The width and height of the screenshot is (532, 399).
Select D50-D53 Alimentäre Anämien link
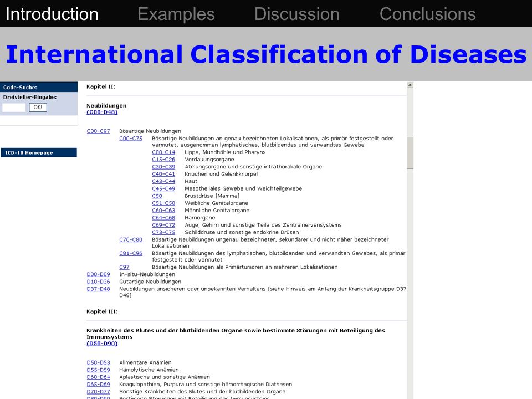coord(99,362)
